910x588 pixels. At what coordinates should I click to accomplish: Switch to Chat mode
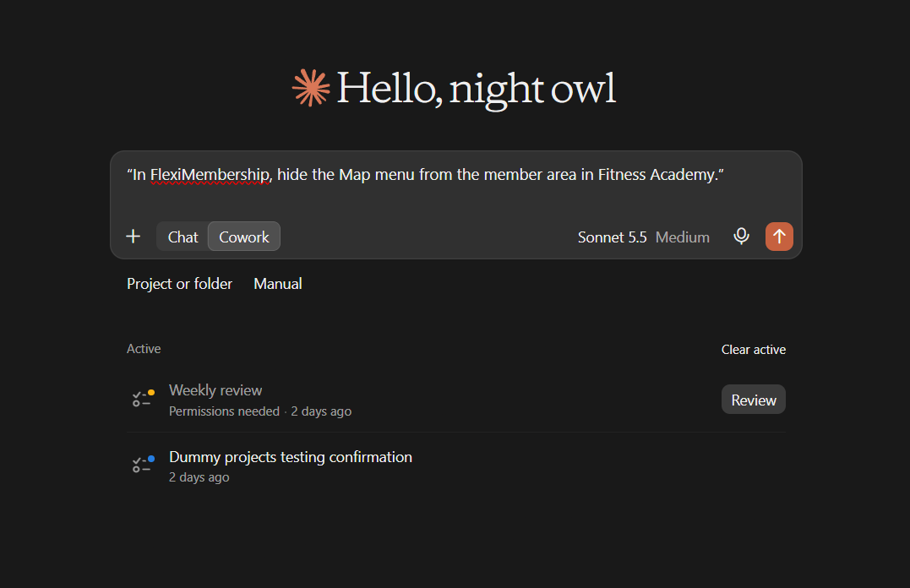(x=183, y=237)
